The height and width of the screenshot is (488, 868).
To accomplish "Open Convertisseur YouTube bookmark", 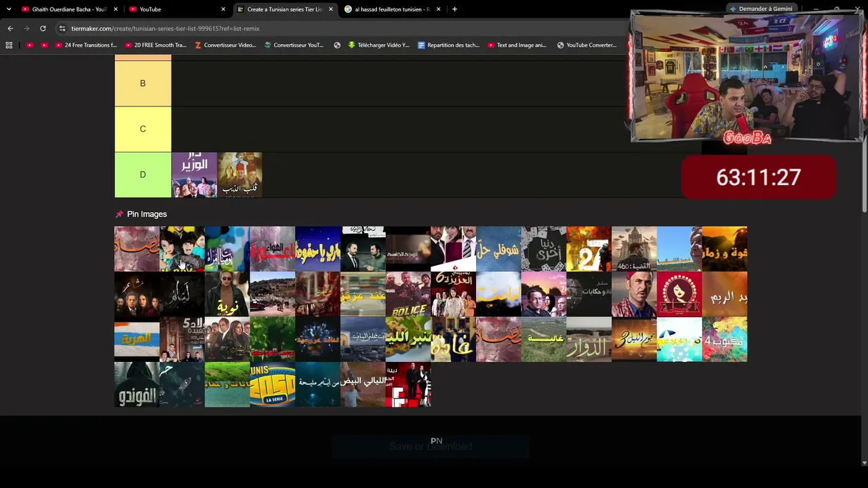I will 294,45.
